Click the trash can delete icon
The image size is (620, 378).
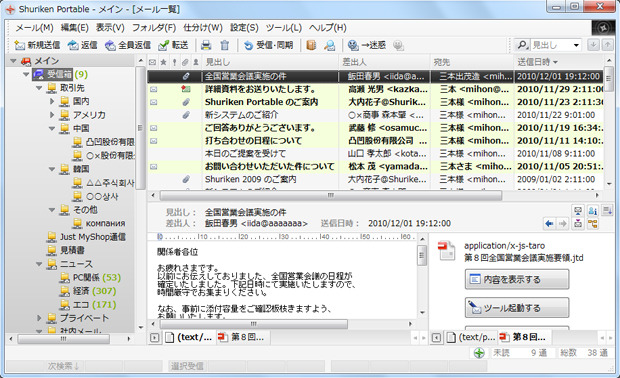click(225, 45)
